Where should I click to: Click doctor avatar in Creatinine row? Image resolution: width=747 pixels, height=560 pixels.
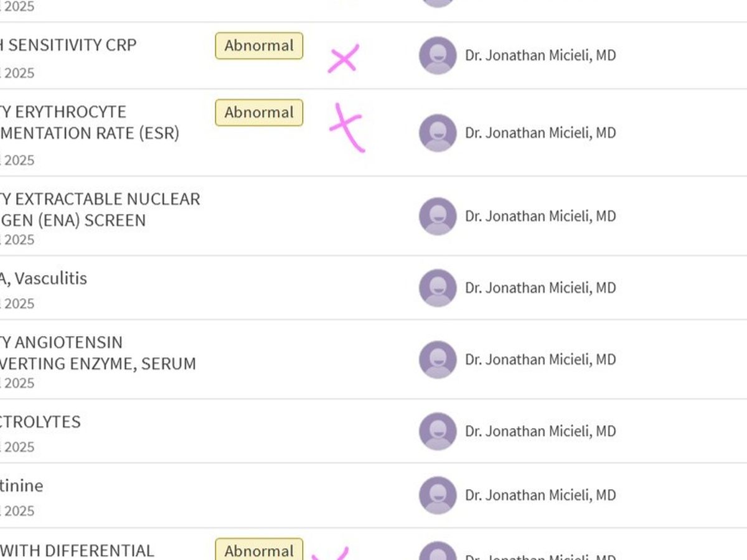point(438,495)
